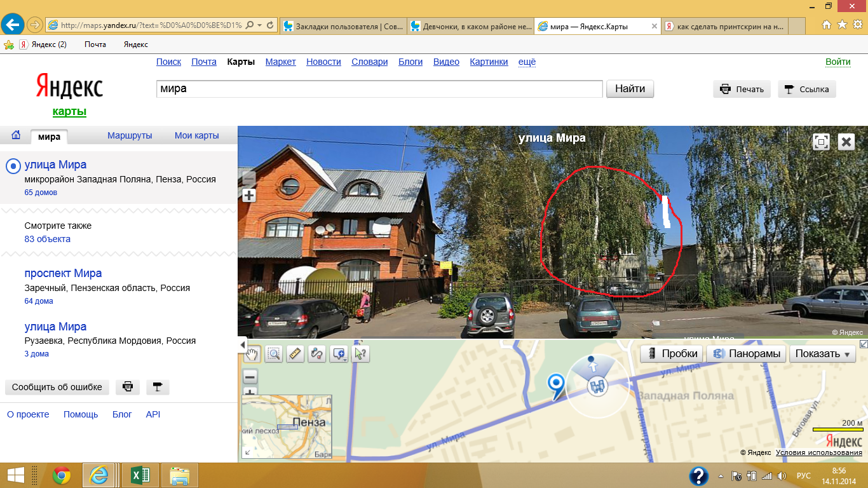Click the home icon tab in sidebar
Screen dimensions: 868x488
(16, 135)
